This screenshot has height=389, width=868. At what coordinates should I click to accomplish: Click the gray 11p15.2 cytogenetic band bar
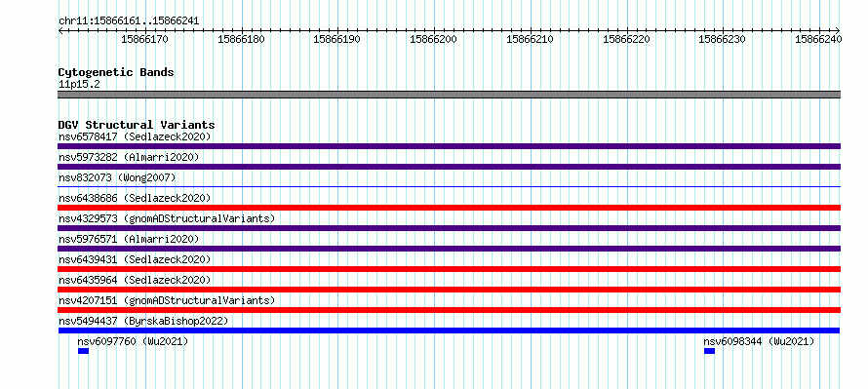(x=450, y=95)
